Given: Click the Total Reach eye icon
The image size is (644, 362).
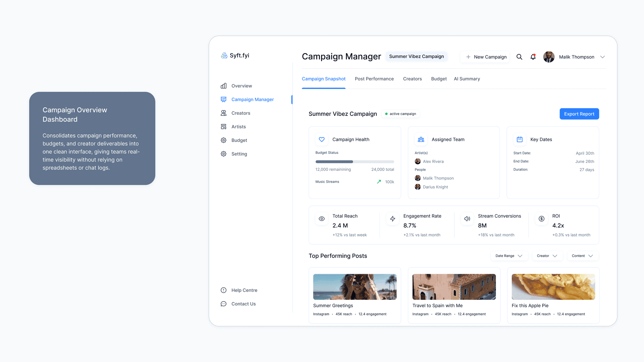Looking at the screenshot, I should click(322, 219).
